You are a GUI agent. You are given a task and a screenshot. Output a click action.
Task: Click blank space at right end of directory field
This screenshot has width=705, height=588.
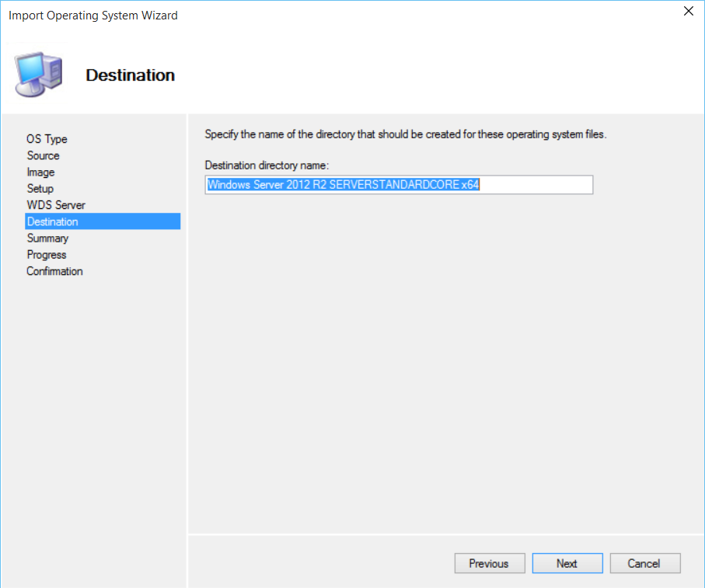(x=544, y=185)
